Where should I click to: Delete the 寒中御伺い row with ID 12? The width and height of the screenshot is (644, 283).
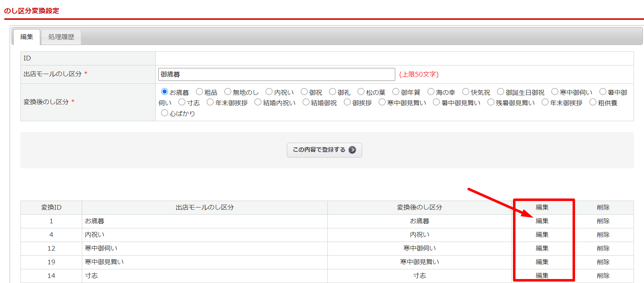pyautogui.click(x=603, y=248)
